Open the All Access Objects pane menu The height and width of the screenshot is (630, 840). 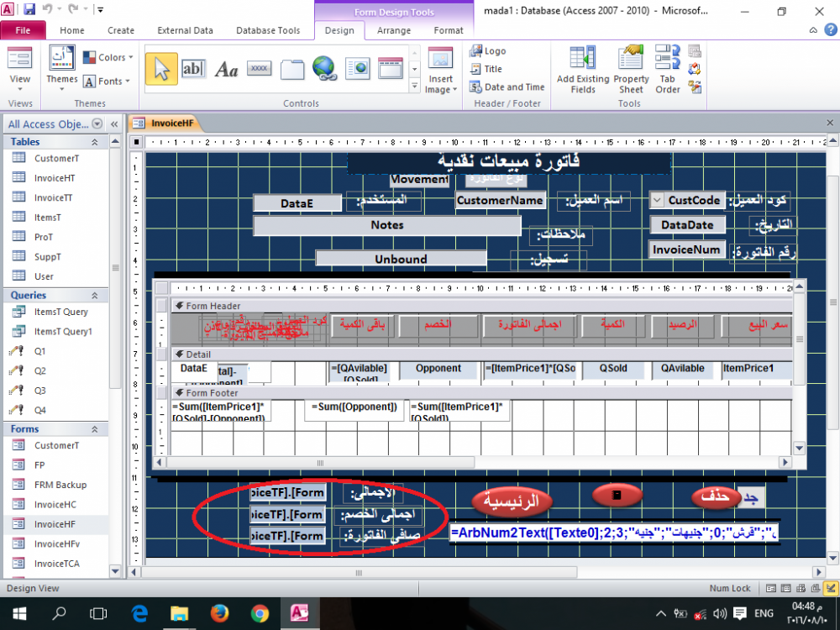click(97, 123)
